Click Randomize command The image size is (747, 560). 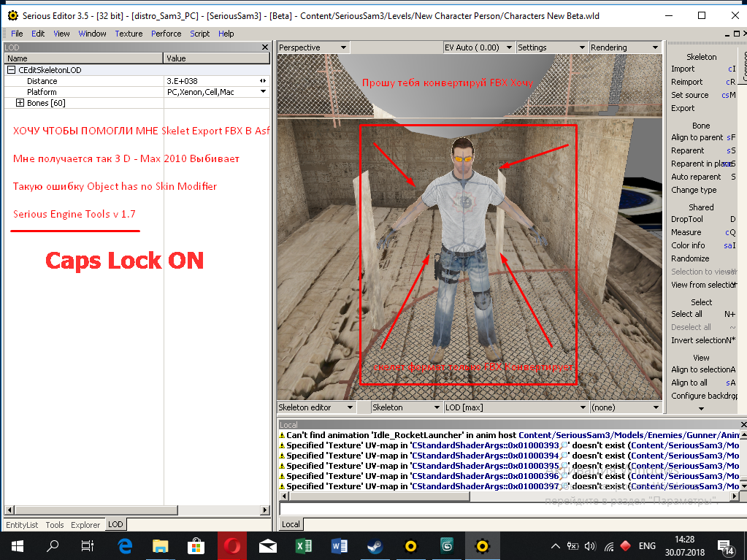click(690, 258)
